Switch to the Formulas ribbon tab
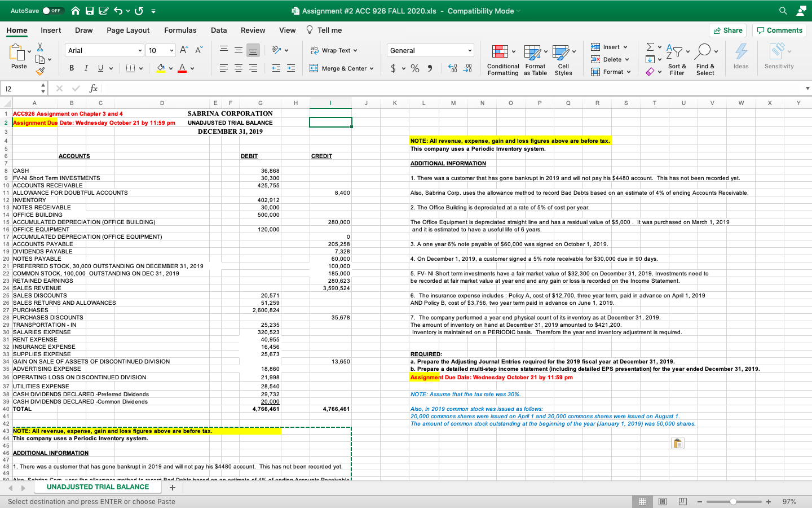 180,30
